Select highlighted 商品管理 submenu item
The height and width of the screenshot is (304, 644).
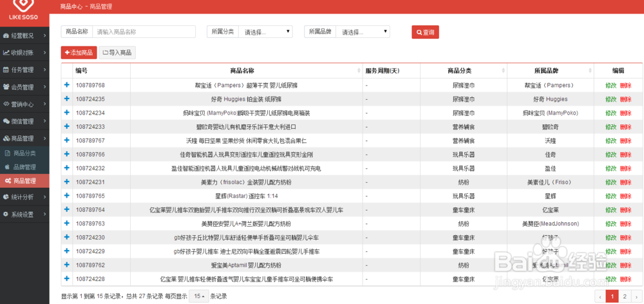(x=24, y=181)
